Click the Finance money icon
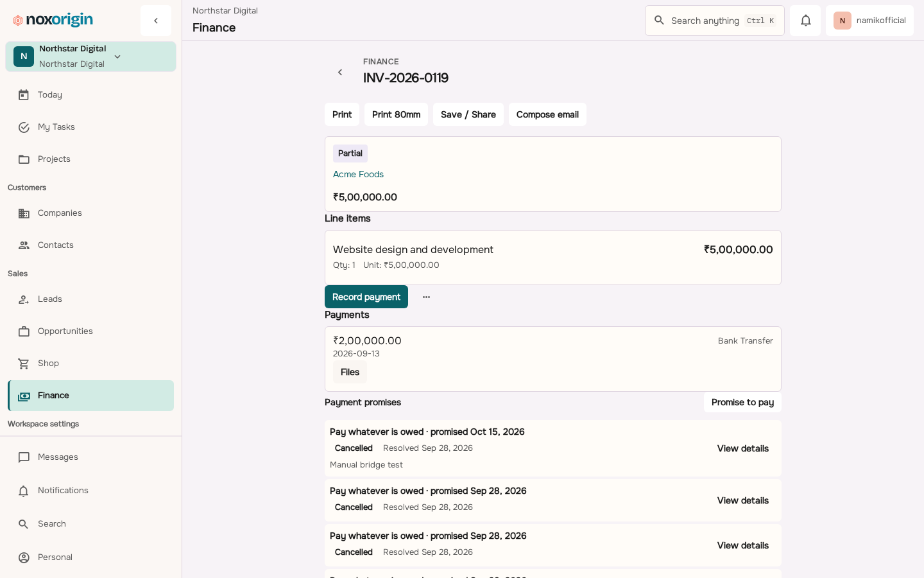 point(24,396)
